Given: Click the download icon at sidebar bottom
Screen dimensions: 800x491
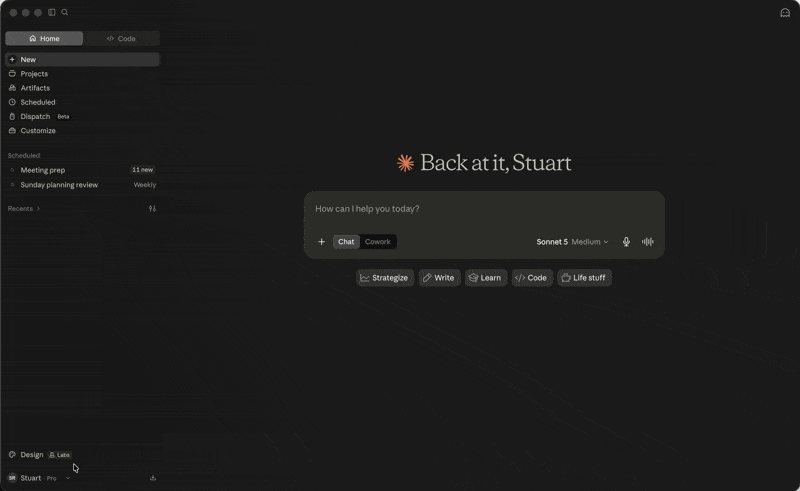Looking at the screenshot, I should (x=153, y=478).
